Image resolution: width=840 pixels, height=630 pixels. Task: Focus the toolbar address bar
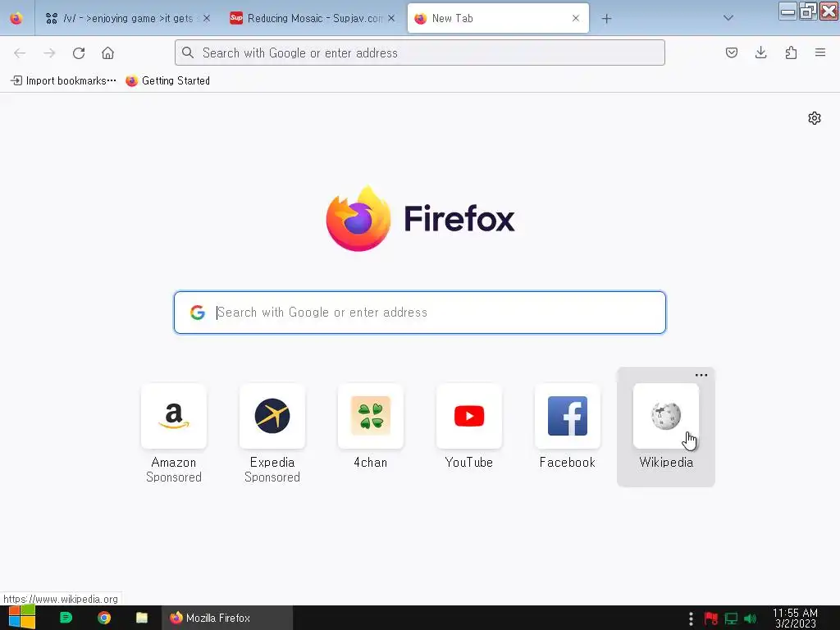coord(419,52)
